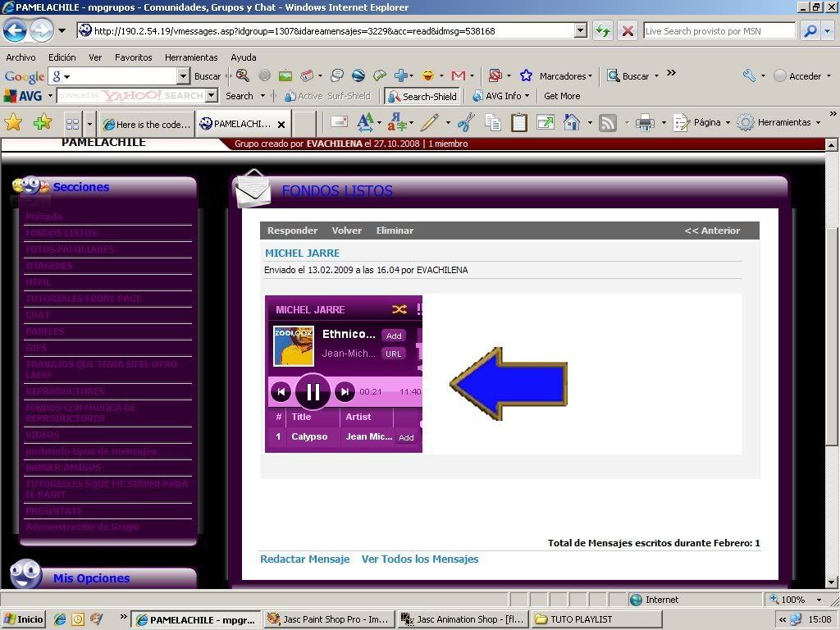
Task: Click the Responder link
Action: click(x=293, y=231)
